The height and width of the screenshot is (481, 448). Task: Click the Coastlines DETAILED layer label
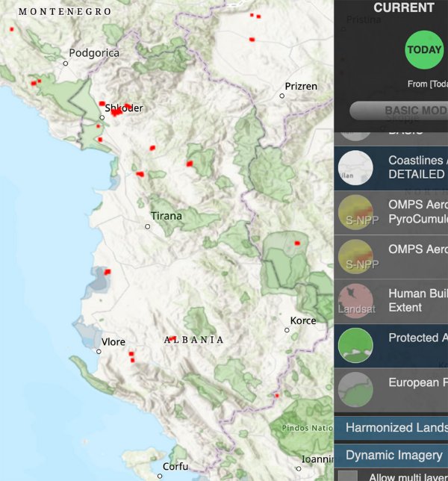click(x=417, y=167)
